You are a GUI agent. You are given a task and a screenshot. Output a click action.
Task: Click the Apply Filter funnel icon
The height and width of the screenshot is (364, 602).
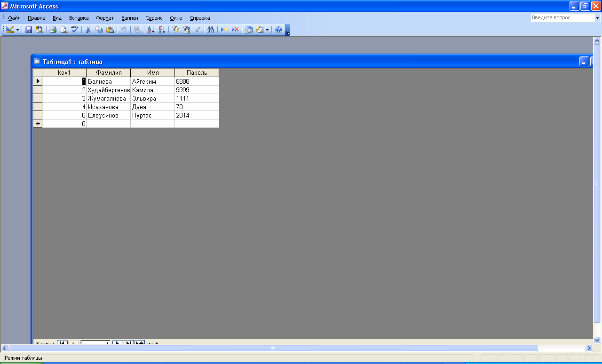click(x=197, y=30)
